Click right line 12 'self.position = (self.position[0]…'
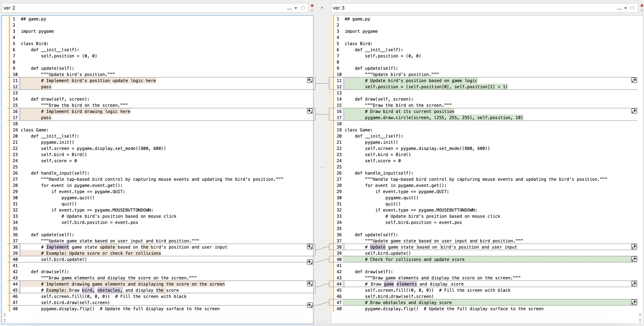This screenshot has width=644, height=326. [436, 87]
